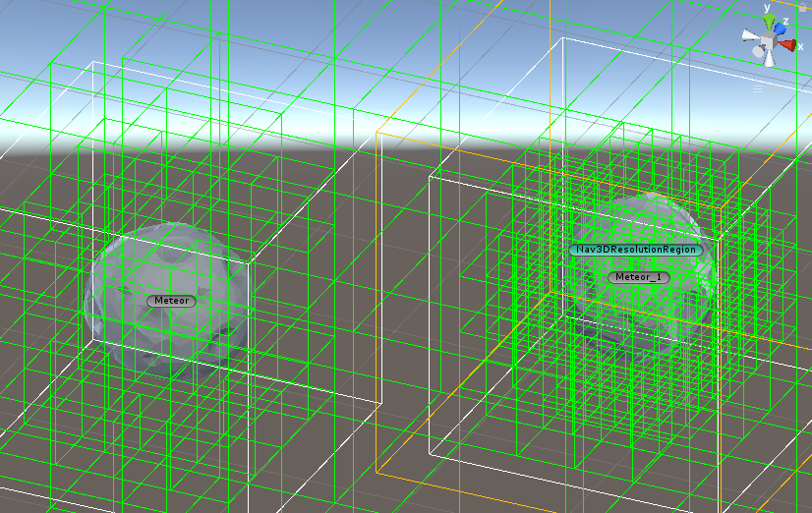The height and width of the screenshot is (513, 812).
Task: Select the Meteor_1 object label
Action: coord(639,277)
